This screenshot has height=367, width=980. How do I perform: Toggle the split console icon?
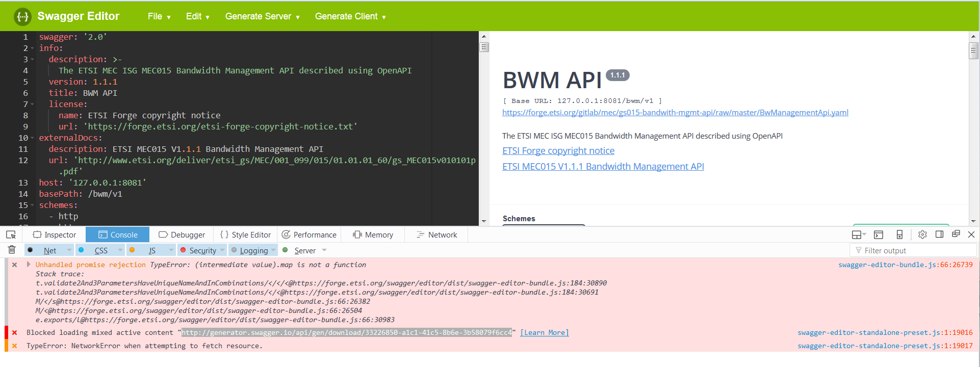click(879, 234)
